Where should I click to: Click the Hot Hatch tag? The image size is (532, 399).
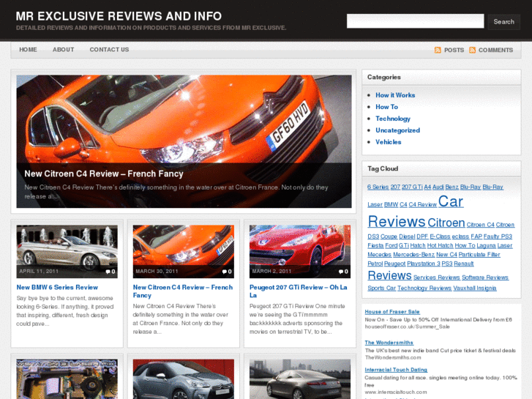[440, 246]
